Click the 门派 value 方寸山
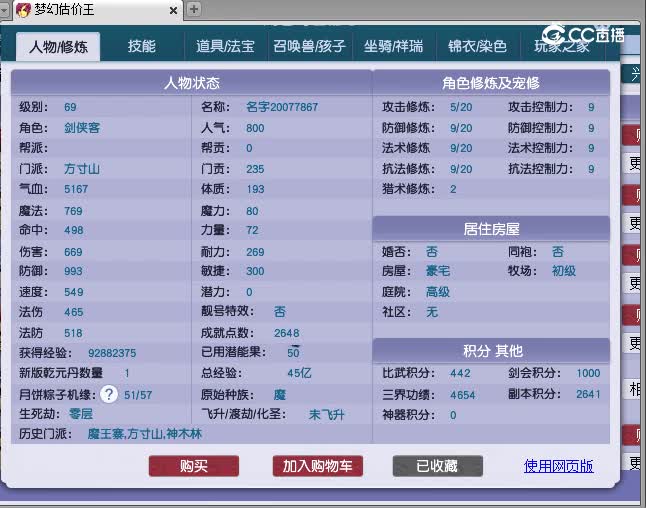The image size is (646, 508). pos(82,169)
